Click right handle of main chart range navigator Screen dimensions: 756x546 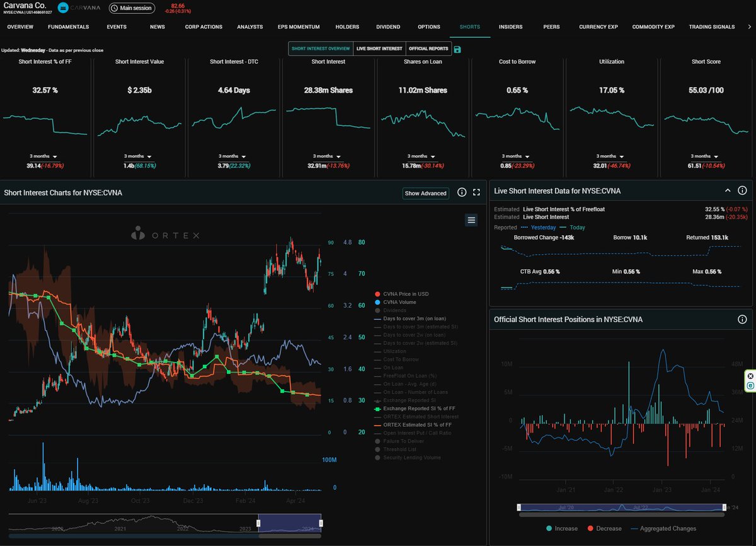point(321,523)
